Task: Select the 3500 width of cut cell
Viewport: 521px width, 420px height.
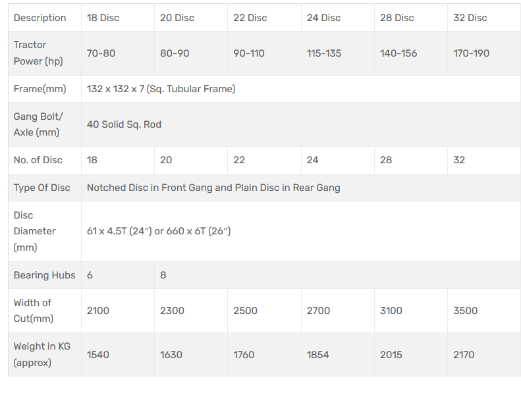Action: click(466, 311)
